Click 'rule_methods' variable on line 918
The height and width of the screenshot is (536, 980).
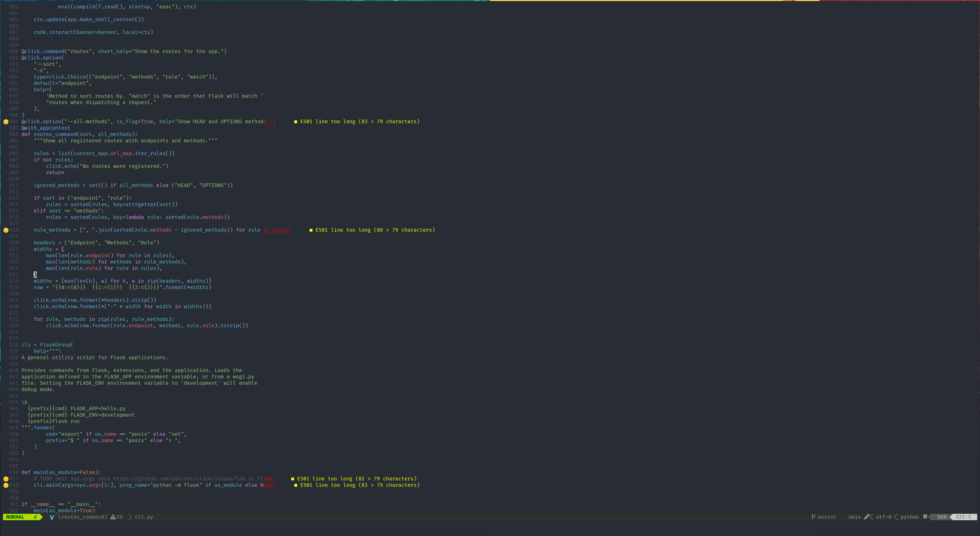[x=52, y=230]
